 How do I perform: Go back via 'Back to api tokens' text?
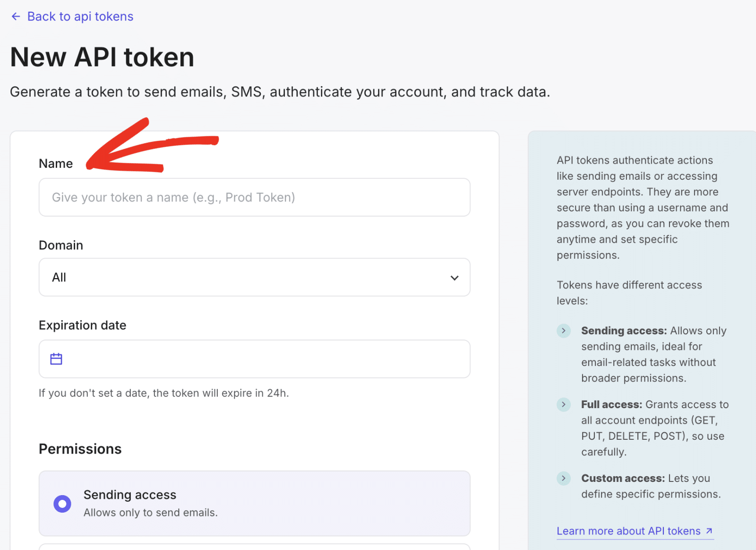coord(80,17)
